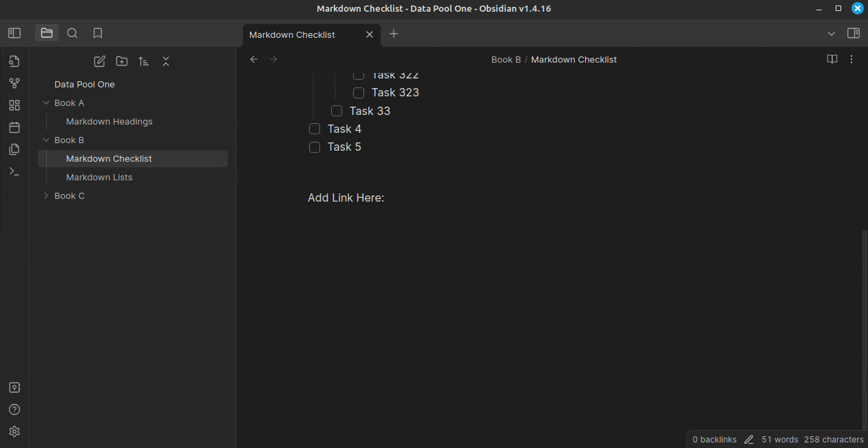
Task: Open today's daily note icon
Action: pos(14,127)
